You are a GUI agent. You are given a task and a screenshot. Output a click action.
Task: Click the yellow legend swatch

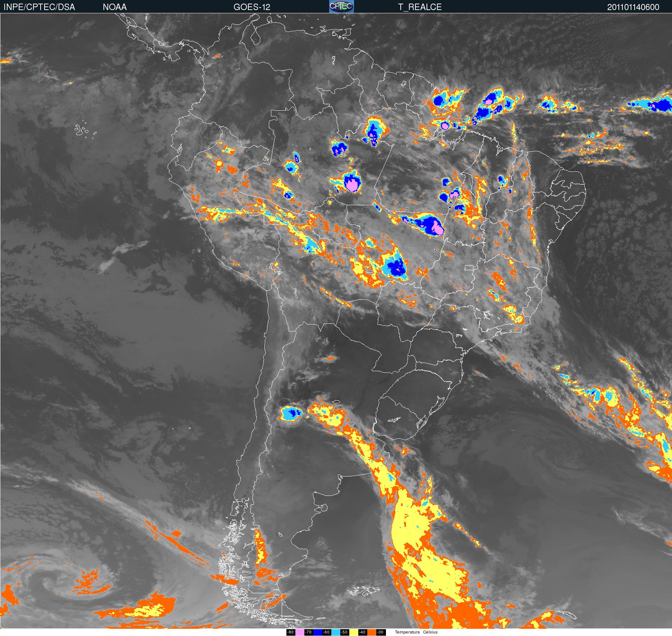pyautogui.click(x=354, y=632)
